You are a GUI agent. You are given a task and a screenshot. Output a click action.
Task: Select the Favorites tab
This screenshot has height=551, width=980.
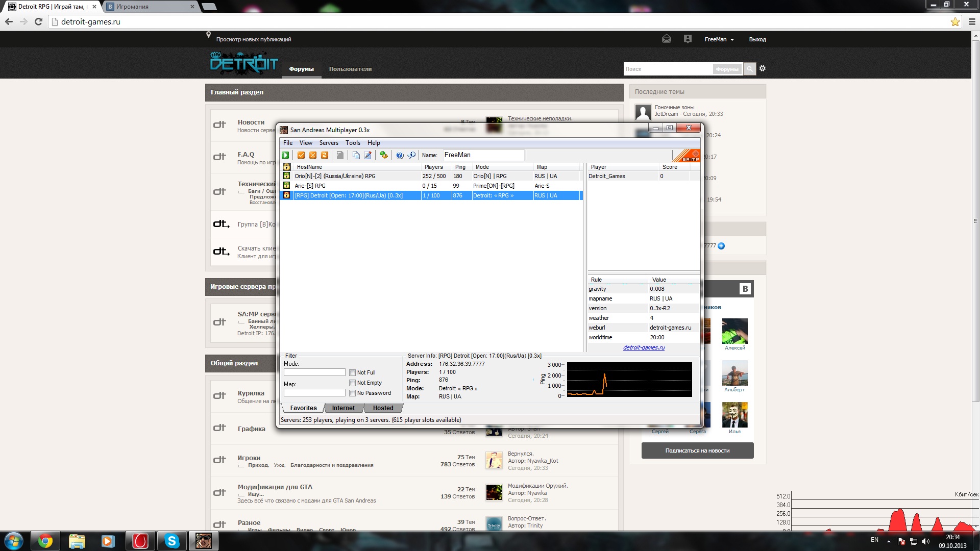(x=303, y=408)
